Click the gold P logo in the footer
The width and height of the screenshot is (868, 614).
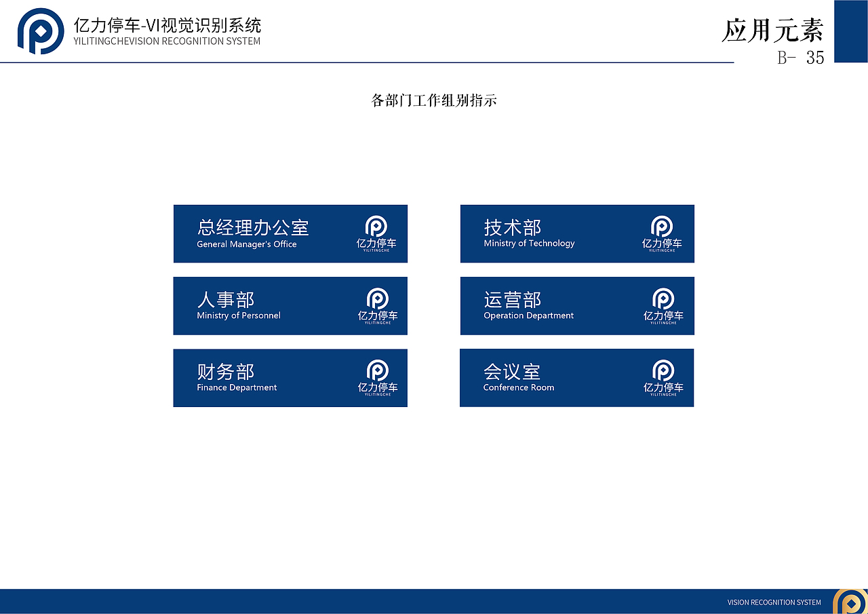click(850, 602)
